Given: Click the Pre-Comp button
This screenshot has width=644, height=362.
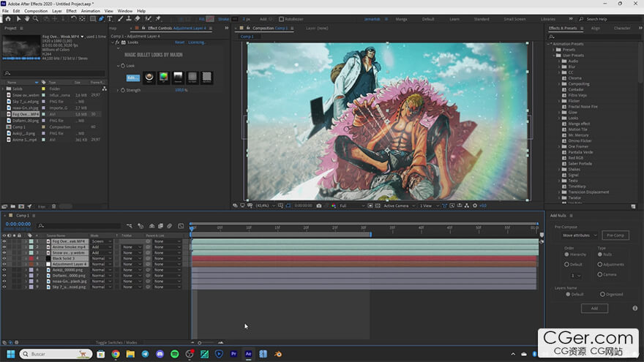Looking at the screenshot, I should coord(615,235).
